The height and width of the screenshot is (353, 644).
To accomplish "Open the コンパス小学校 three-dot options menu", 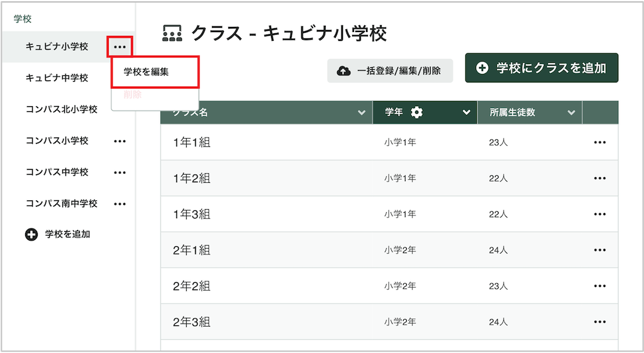I will [119, 141].
